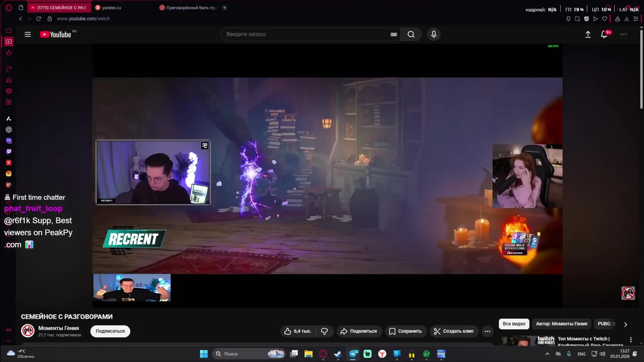Open the shield ad-blocker icon in address bar
Screen dimensions: 644x362
pyautogui.click(x=586, y=19)
